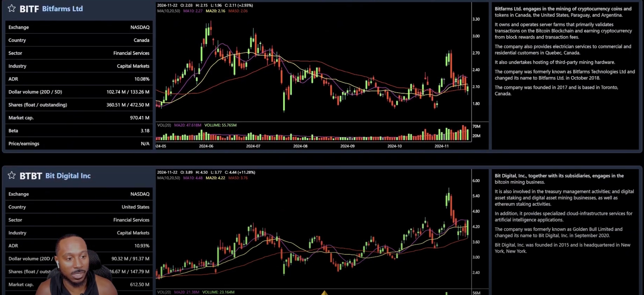The width and height of the screenshot is (644, 295).
Task: Select BTBT Sector value Financial Services
Action: pyautogui.click(x=131, y=220)
